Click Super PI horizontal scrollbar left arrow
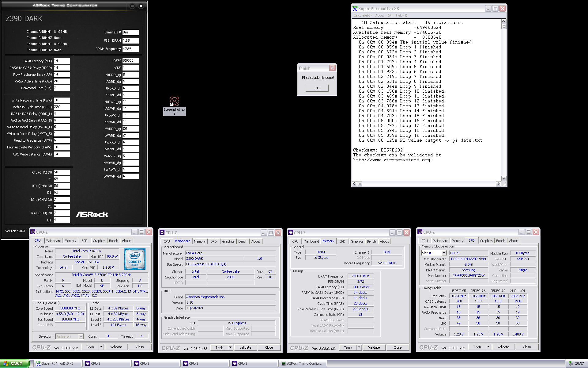Image resolution: width=588 pixels, height=368 pixels. [x=355, y=184]
